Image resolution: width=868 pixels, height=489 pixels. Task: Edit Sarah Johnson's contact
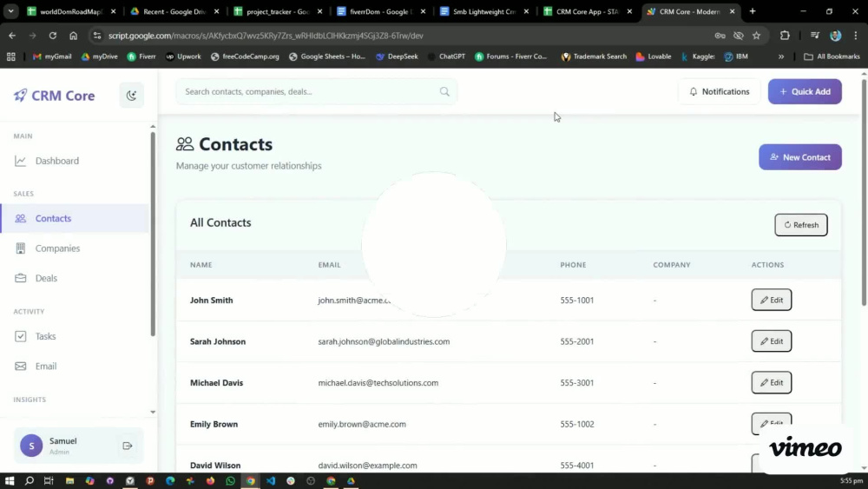tap(771, 341)
